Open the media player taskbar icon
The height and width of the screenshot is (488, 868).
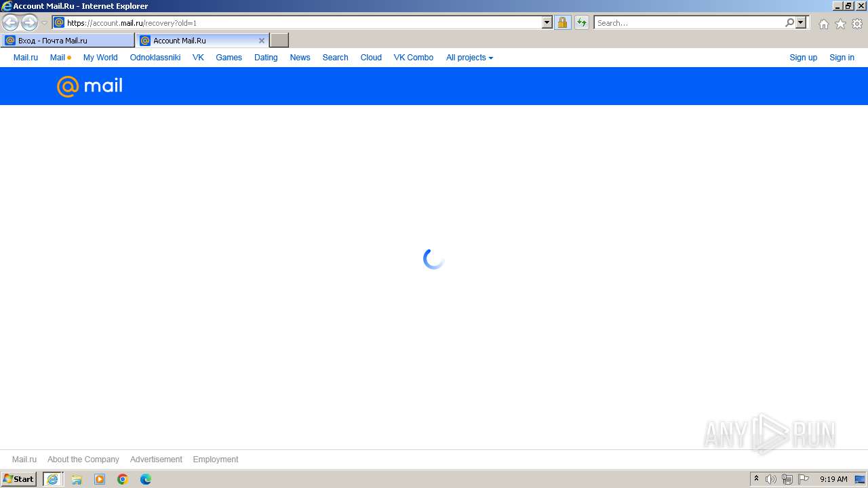(100, 479)
